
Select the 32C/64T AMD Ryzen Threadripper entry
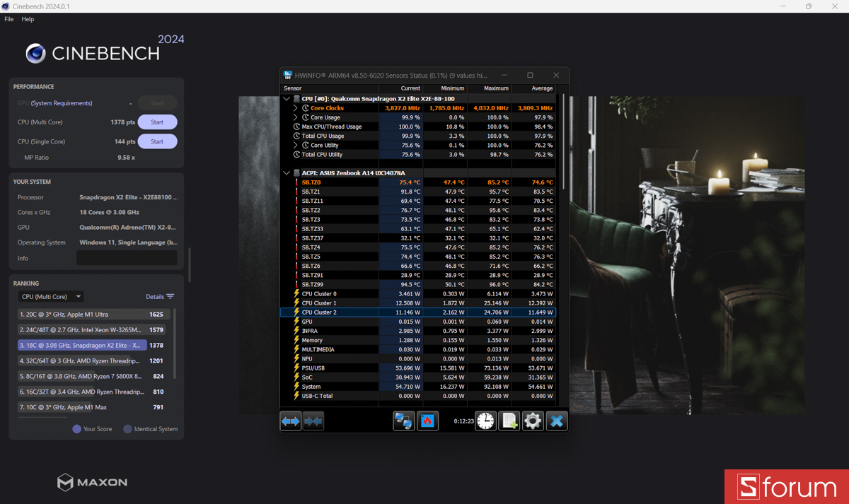(x=93, y=361)
